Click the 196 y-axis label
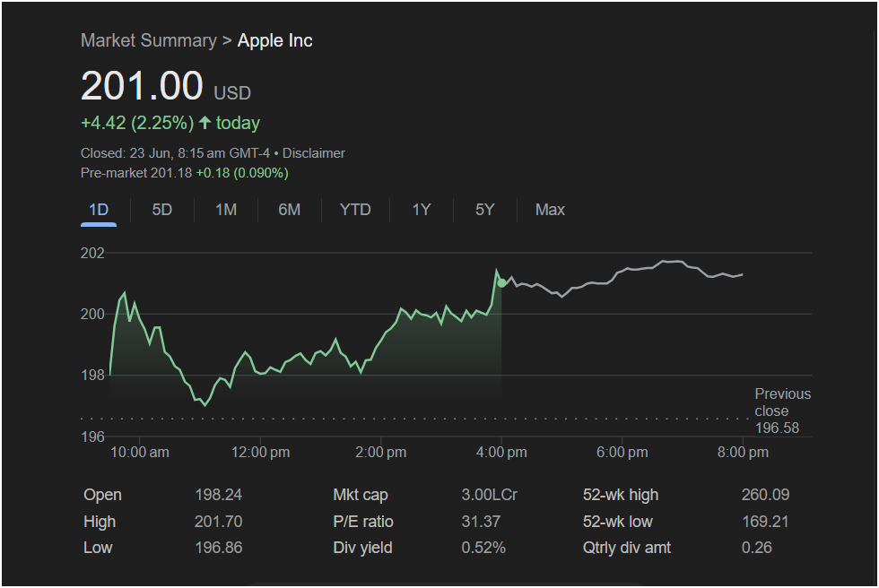Image resolution: width=879 pixels, height=588 pixels. pyautogui.click(x=92, y=437)
